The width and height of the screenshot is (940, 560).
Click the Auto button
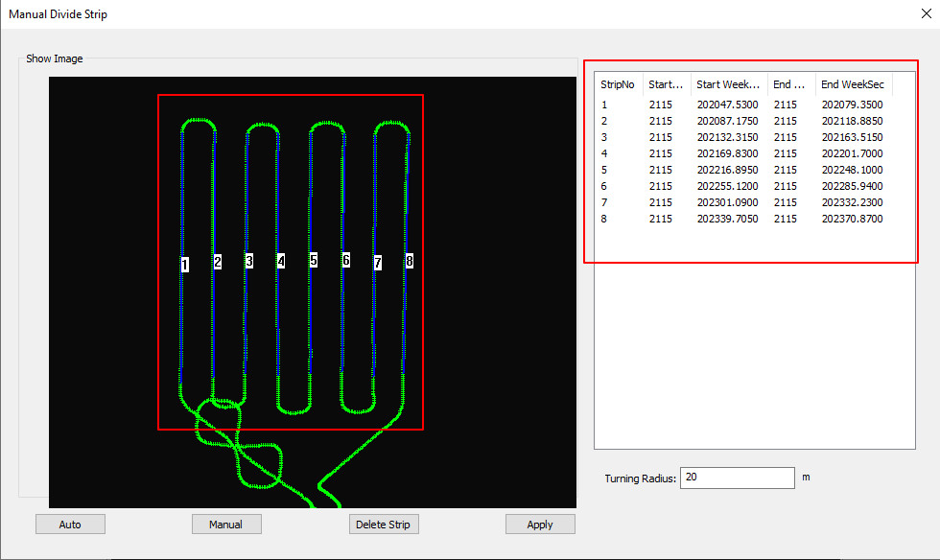click(x=70, y=525)
